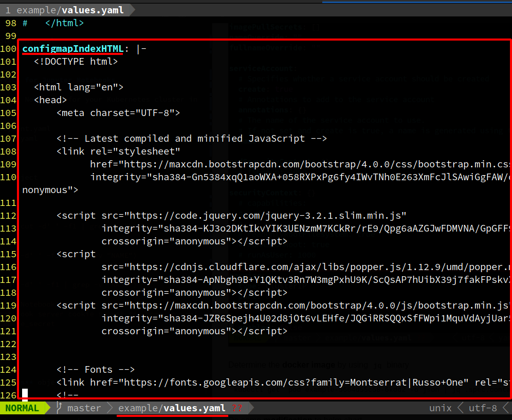Click the sha384-Gn5384 integrity line
This screenshot has height=420, width=512.
pyautogui.click(x=301, y=177)
